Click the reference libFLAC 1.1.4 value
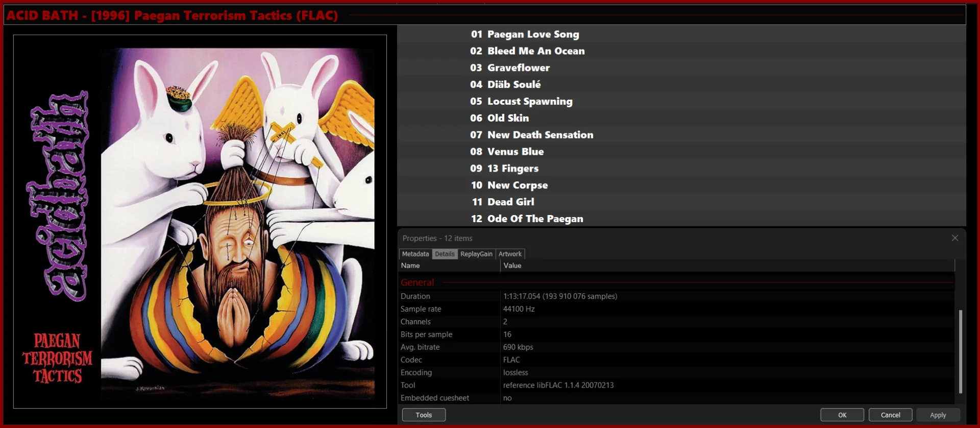 (558, 386)
